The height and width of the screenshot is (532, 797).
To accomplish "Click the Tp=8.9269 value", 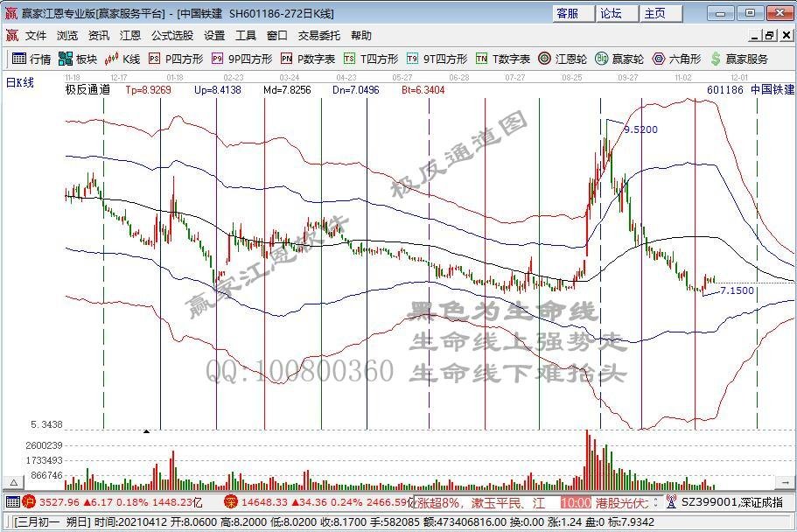I will (149, 90).
